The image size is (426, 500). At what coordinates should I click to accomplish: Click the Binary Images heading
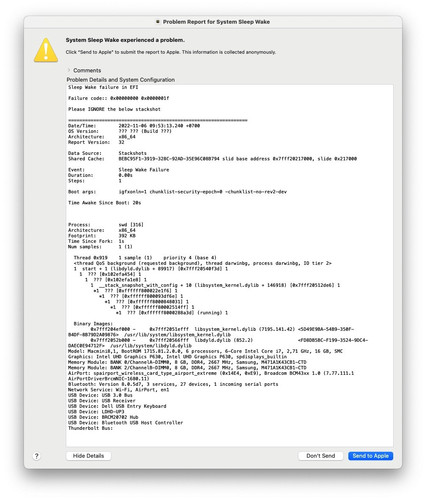pyautogui.click(x=93, y=324)
